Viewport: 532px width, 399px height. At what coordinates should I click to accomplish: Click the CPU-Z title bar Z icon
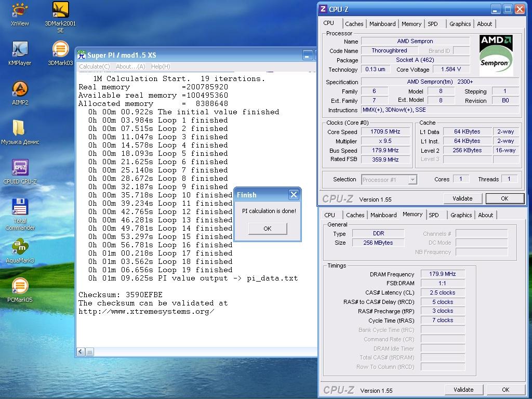click(x=323, y=9)
